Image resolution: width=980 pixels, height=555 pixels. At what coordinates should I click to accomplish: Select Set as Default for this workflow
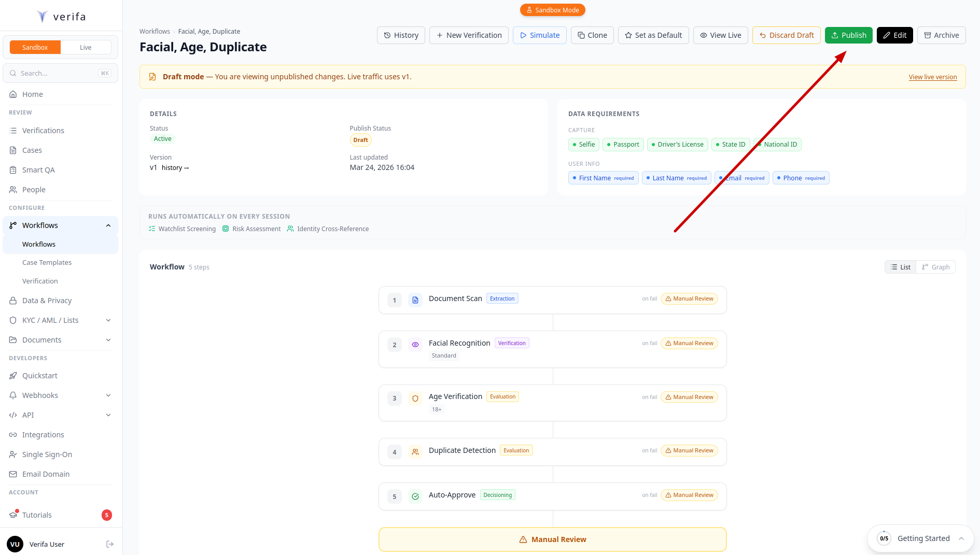coord(653,35)
